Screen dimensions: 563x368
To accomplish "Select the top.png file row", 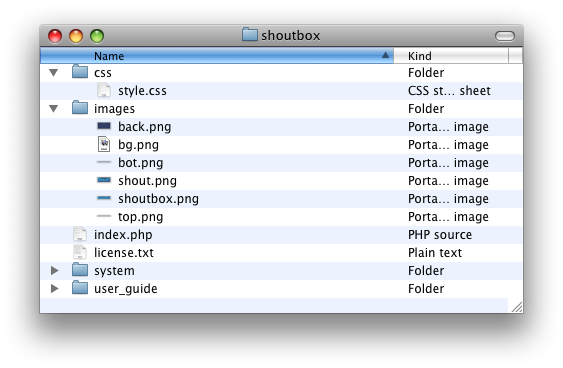I will pos(282,216).
